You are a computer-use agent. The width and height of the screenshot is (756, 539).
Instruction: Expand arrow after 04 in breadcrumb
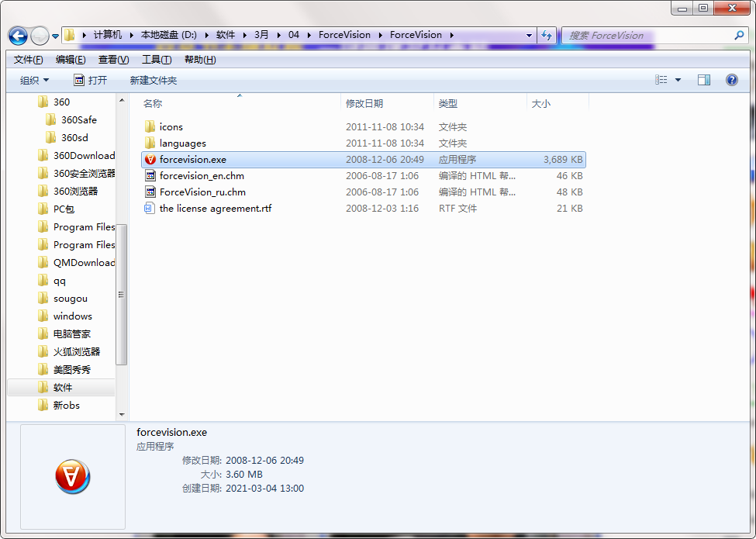[x=309, y=35]
